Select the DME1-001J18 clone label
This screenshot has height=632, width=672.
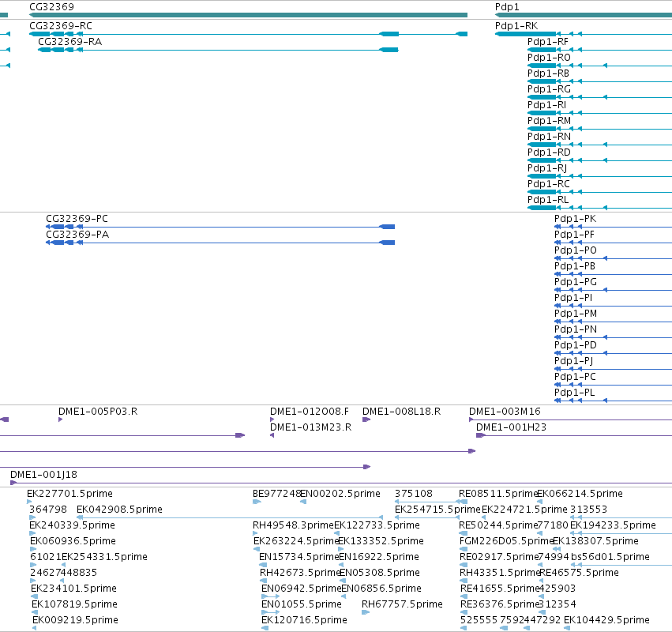43,475
